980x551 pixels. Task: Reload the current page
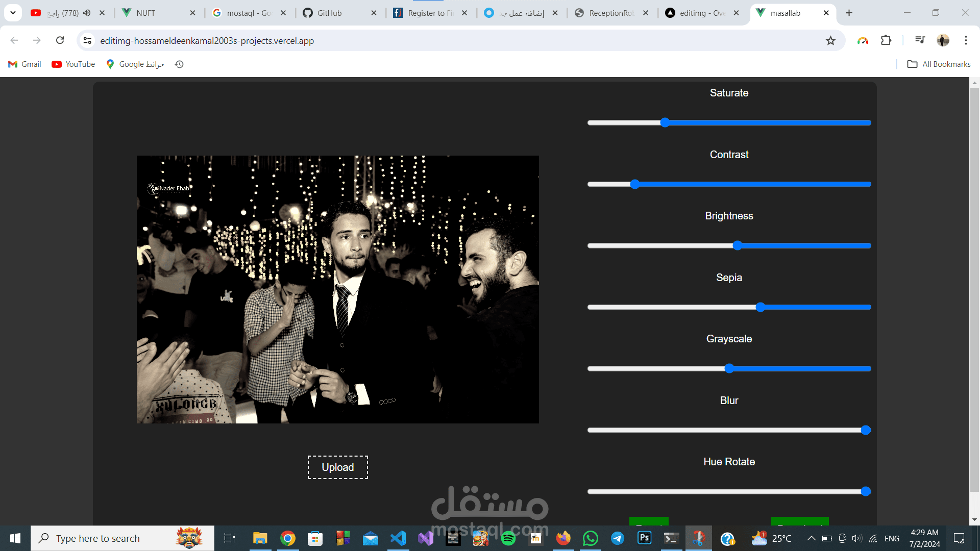pyautogui.click(x=60, y=40)
